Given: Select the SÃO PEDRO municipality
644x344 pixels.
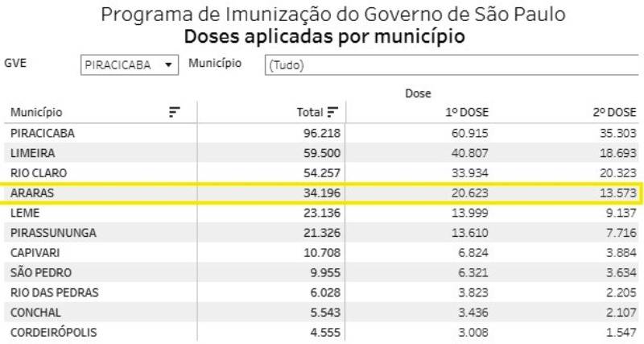Looking at the screenshot, I should (x=41, y=273).
